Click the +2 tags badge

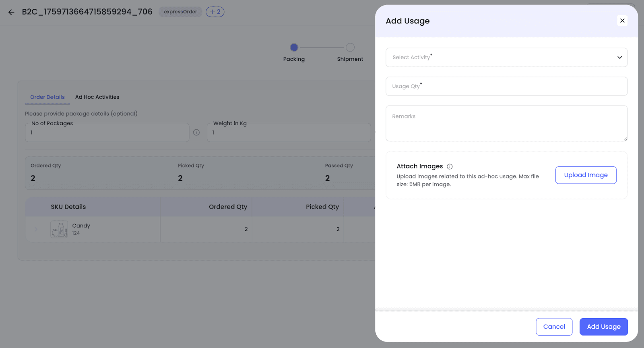(215, 12)
